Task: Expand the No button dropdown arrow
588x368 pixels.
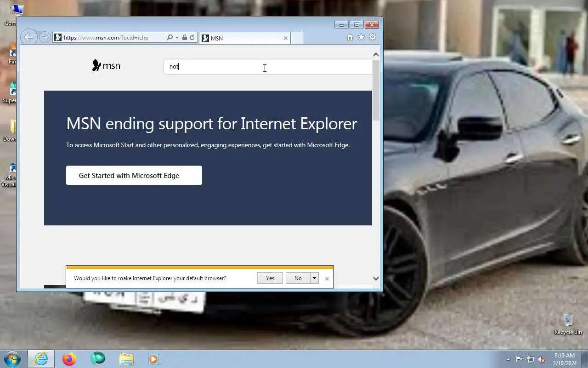Action: pos(314,278)
